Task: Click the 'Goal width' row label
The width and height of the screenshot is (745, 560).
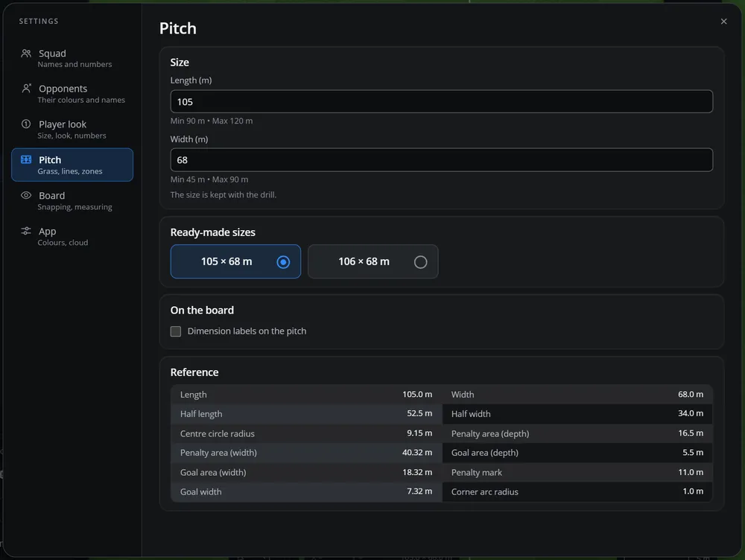Action: pyautogui.click(x=200, y=492)
